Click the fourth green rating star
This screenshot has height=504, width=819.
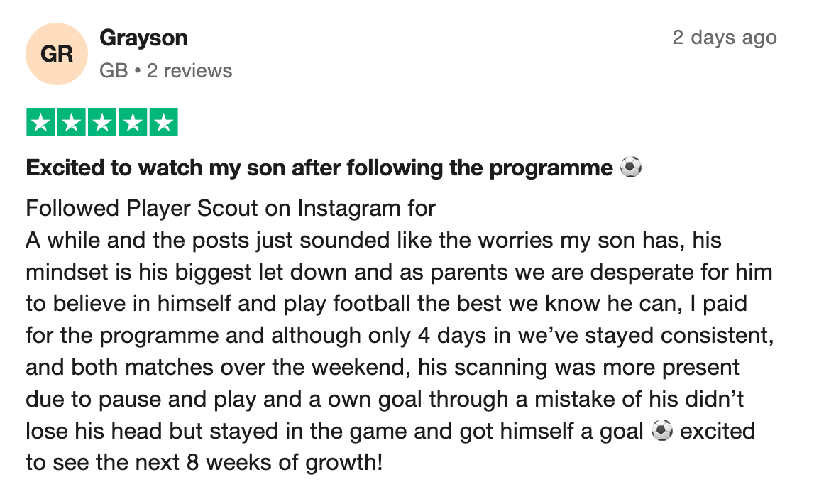pos(133,122)
